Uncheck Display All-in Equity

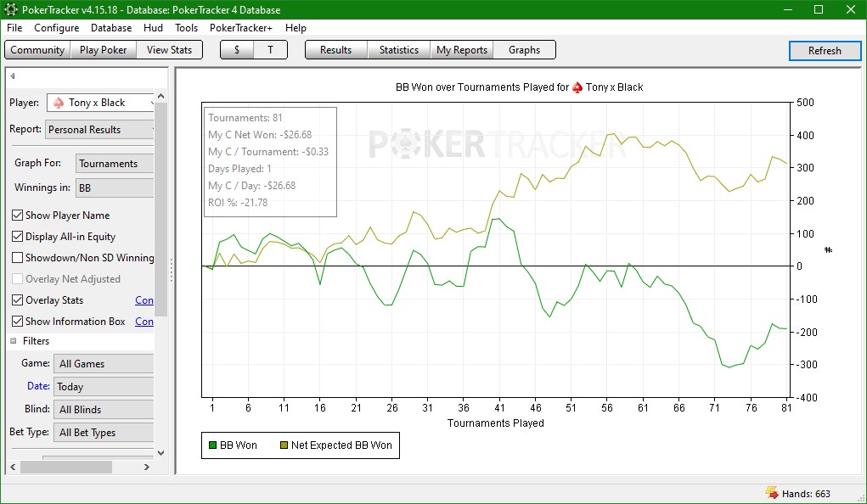[x=17, y=237]
